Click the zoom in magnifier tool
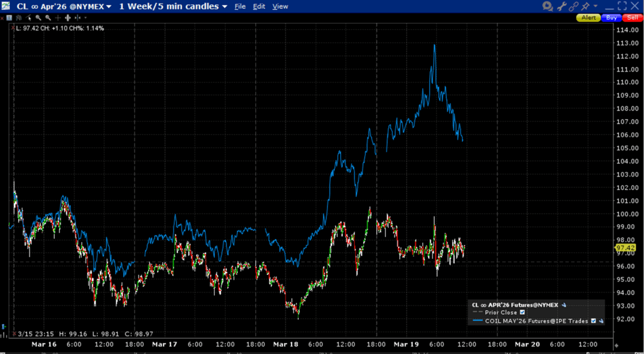Viewport: 644px width, 354px height. click(38, 18)
